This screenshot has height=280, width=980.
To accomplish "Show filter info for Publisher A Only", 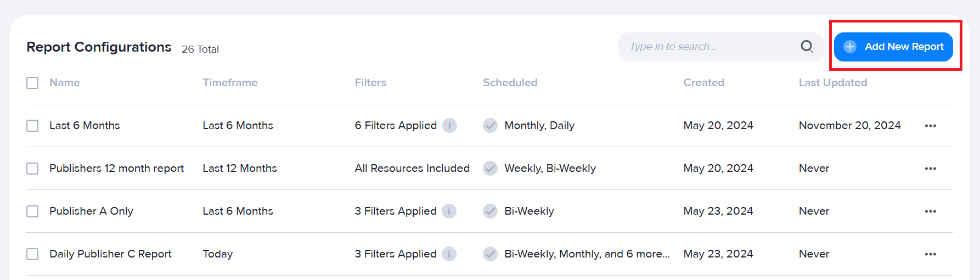I will click(x=449, y=211).
